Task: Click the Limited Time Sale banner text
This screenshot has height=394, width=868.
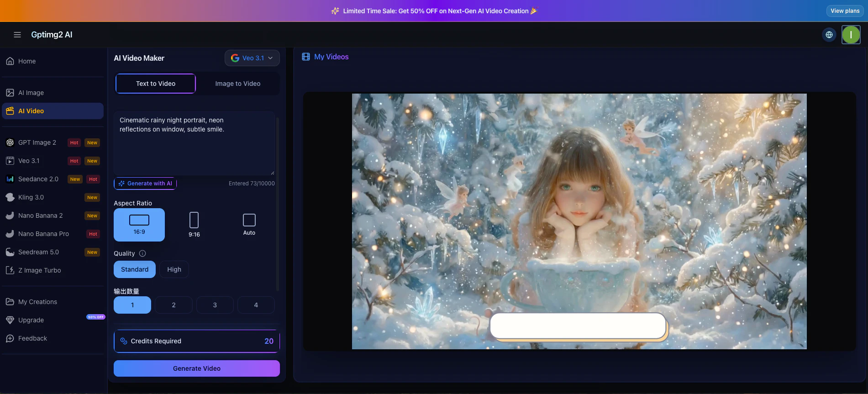Action: 436,11
